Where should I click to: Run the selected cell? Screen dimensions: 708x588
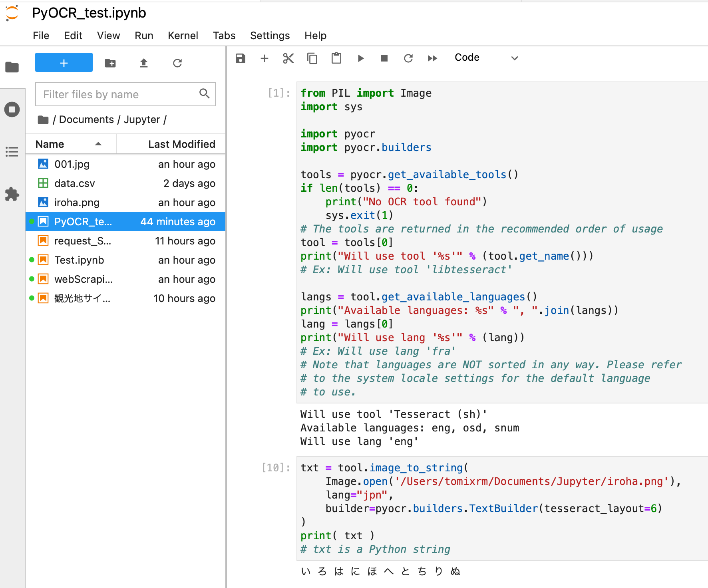(361, 58)
